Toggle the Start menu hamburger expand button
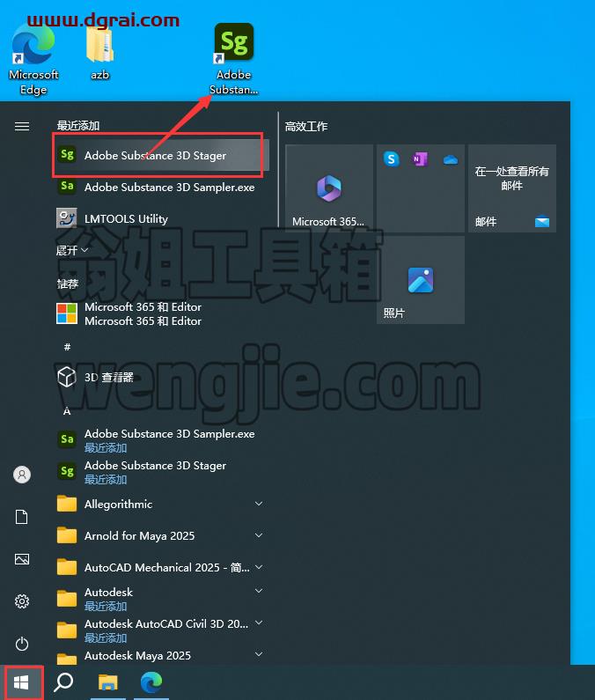The height and width of the screenshot is (700, 595). pos(22,126)
